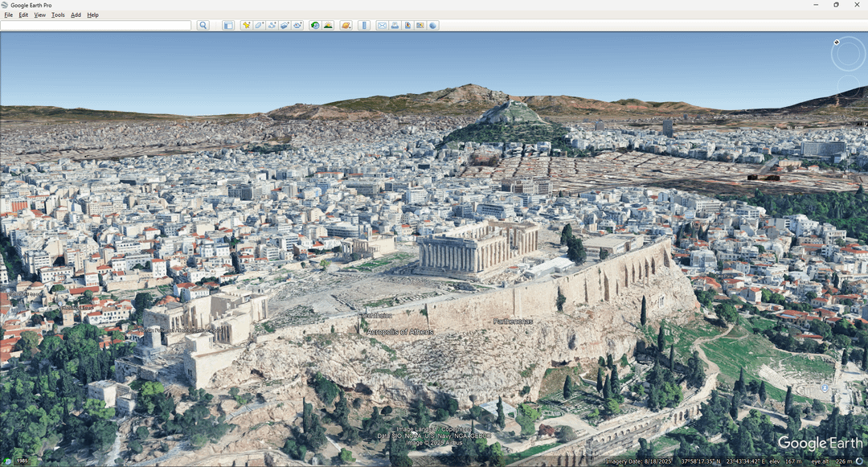Open the Tools menu

coord(58,15)
